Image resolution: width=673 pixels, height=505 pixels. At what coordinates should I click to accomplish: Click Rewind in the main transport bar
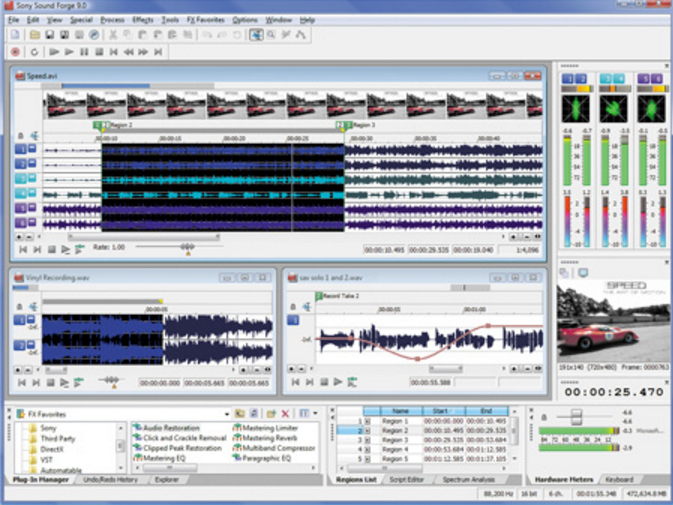(128, 52)
